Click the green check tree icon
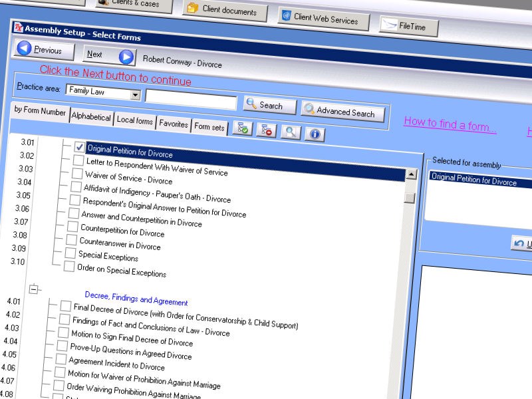 point(243,128)
